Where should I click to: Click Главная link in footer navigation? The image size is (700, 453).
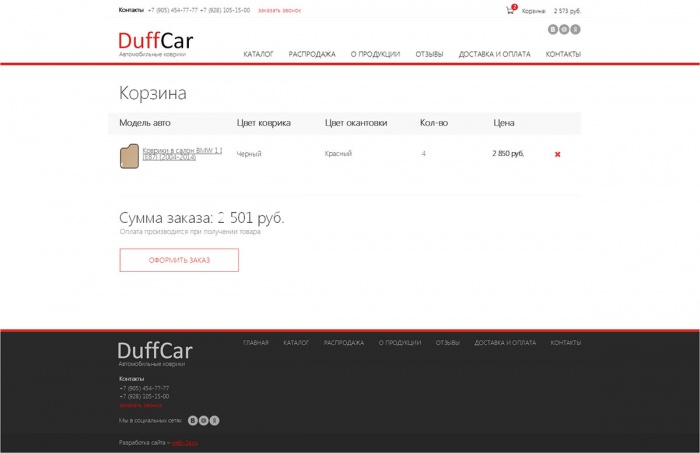point(256,343)
